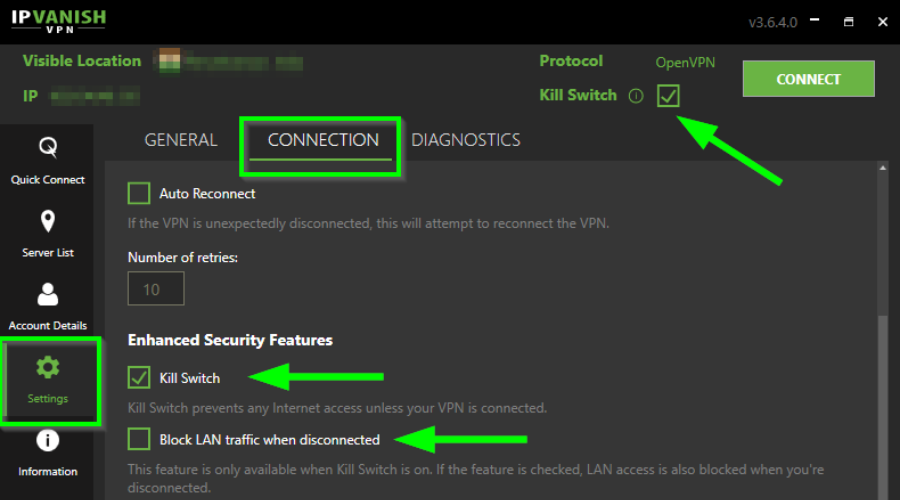This screenshot has width=900, height=500.
Task: Click the OpenVPN protocol label
Action: pyautogui.click(x=685, y=63)
